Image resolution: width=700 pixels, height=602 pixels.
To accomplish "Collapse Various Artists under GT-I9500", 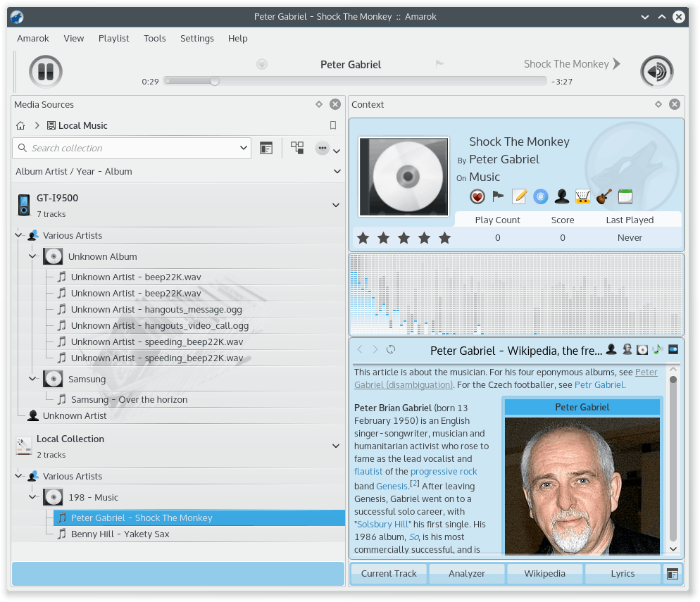I will coord(18,234).
